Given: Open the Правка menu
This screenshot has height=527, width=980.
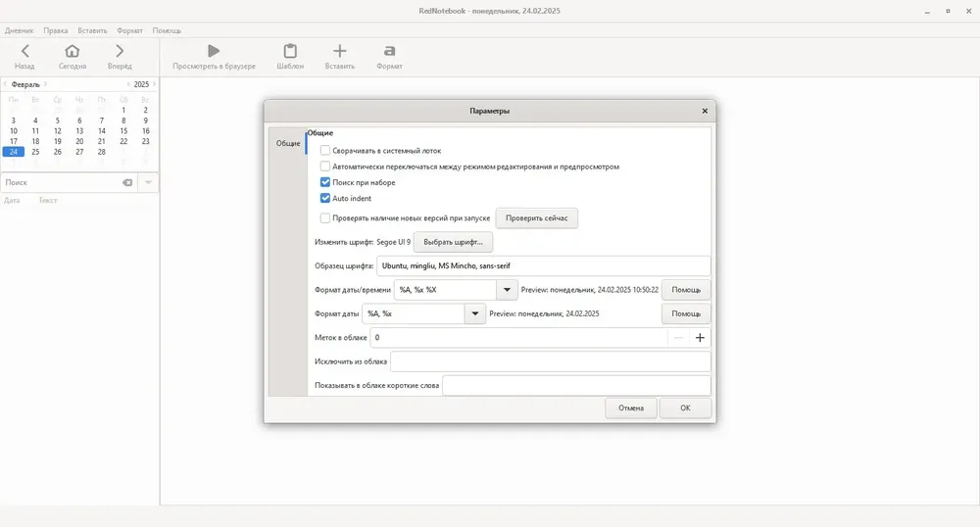Looking at the screenshot, I should pyautogui.click(x=56, y=30).
